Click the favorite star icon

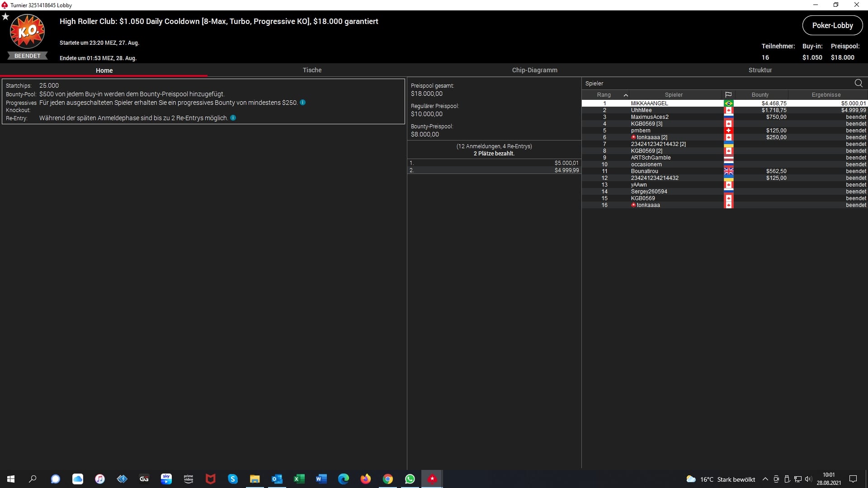(x=5, y=17)
